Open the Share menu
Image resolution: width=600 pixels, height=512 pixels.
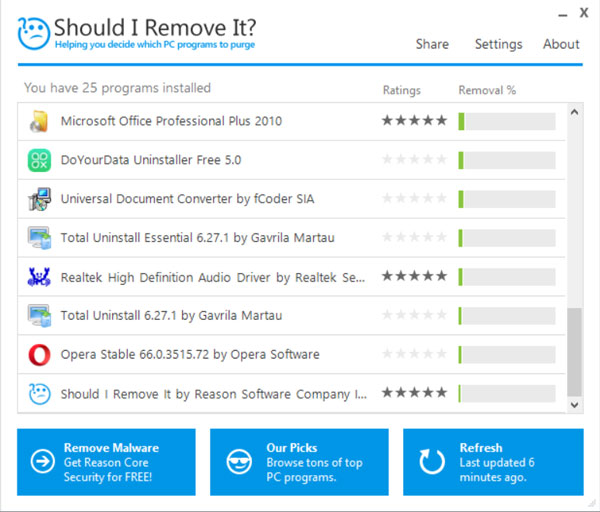click(x=432, y=44)
